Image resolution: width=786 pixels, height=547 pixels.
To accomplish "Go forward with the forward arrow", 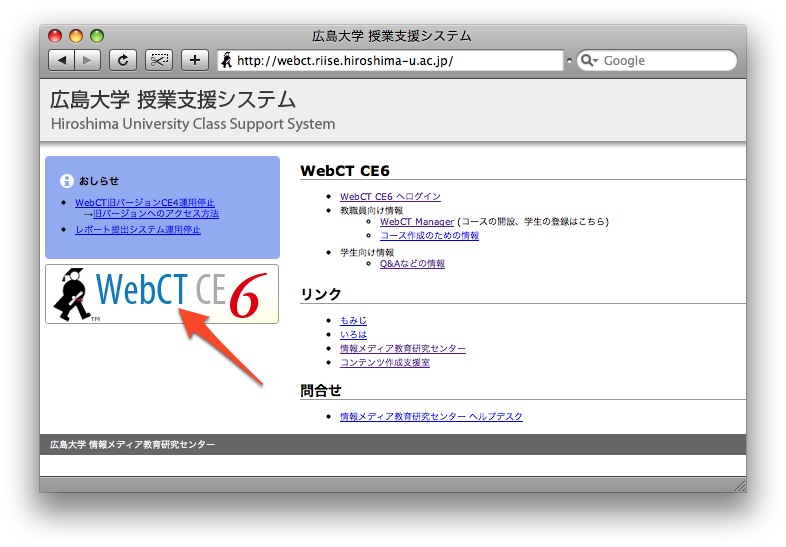I will coord(87,61).
